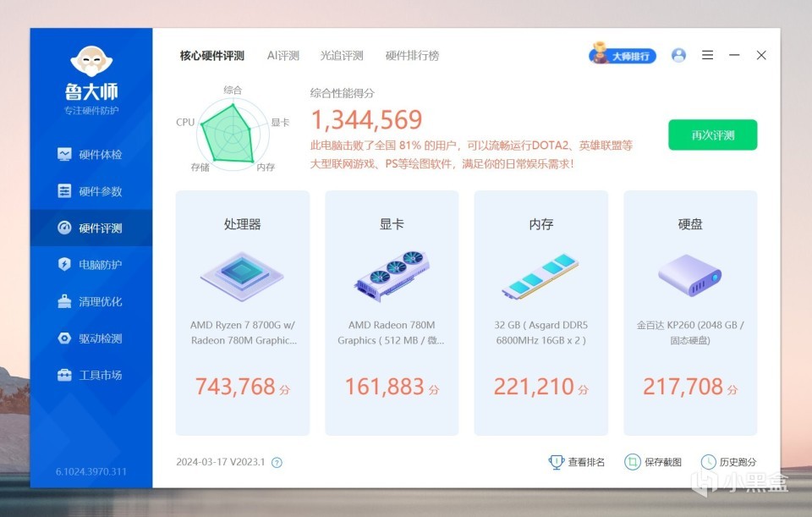Viewport: 812px width, 517px height.
Task: Click the 2024-03-17 V2023.1 version text
Action: [x=220, y=462]
